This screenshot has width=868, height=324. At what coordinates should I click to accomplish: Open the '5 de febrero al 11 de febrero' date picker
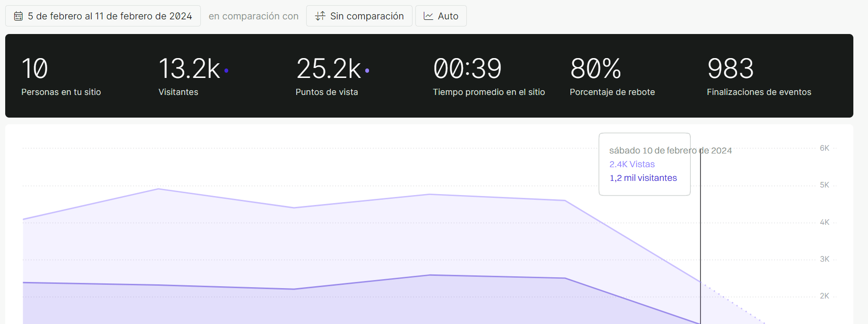tap(103, 16)
